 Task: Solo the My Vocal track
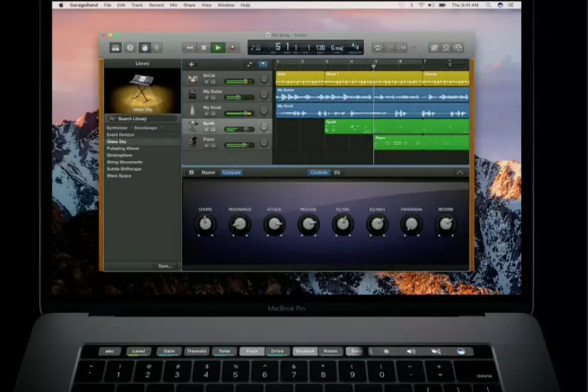(214, 113)
